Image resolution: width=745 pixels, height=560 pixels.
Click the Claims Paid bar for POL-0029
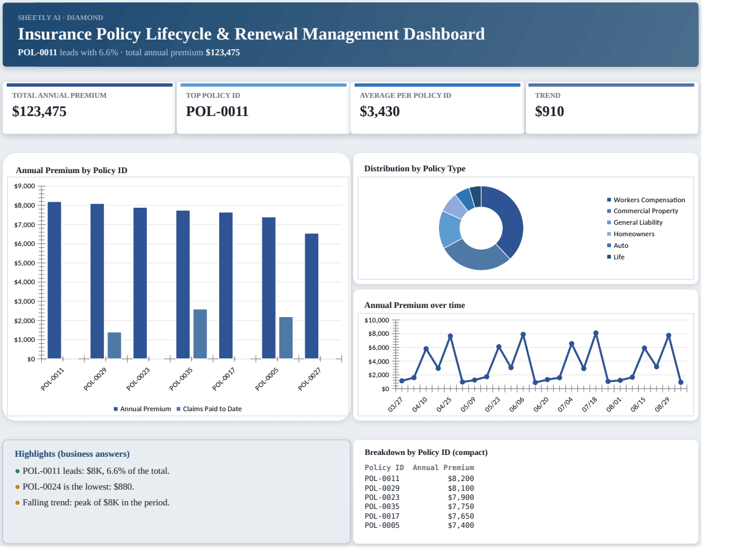point(114,345)
